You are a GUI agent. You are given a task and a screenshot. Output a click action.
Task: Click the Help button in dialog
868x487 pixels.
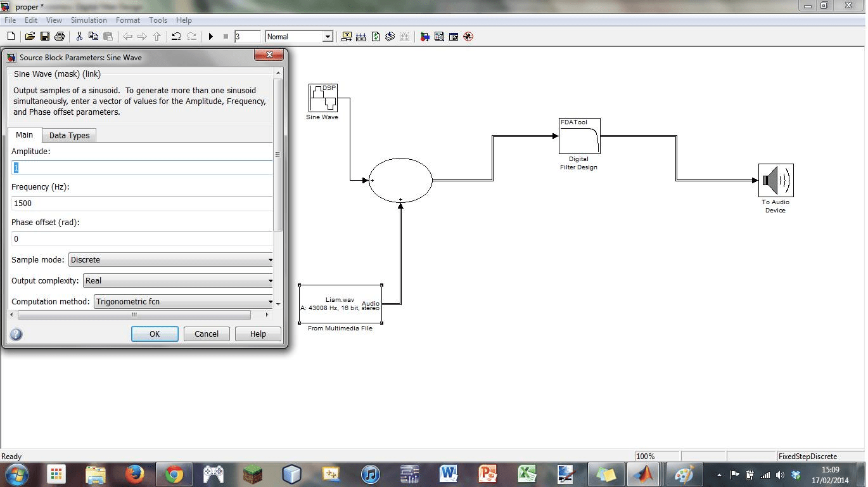(258, 334)
